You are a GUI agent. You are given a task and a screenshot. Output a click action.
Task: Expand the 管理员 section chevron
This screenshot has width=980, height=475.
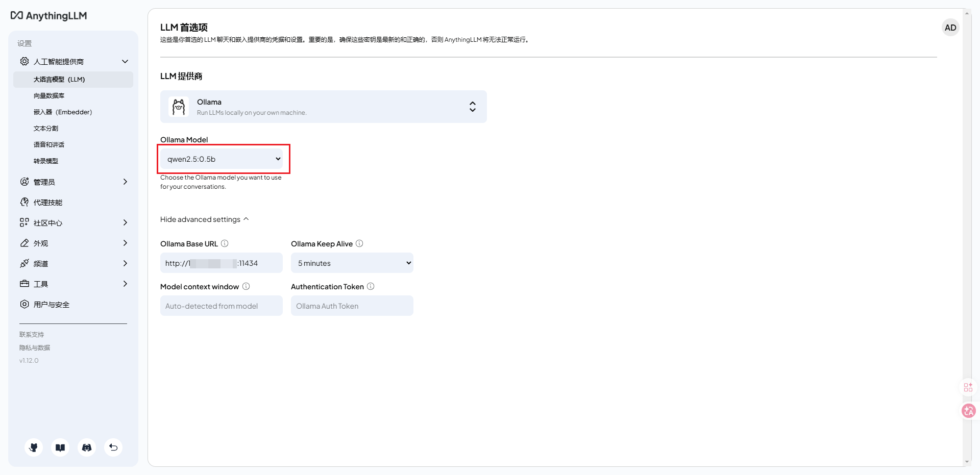click(125, 182)
